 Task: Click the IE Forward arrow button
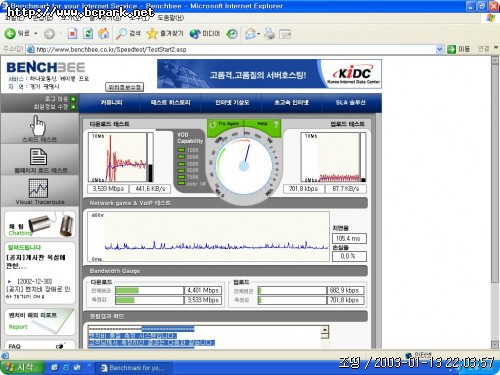coord(49,33)
